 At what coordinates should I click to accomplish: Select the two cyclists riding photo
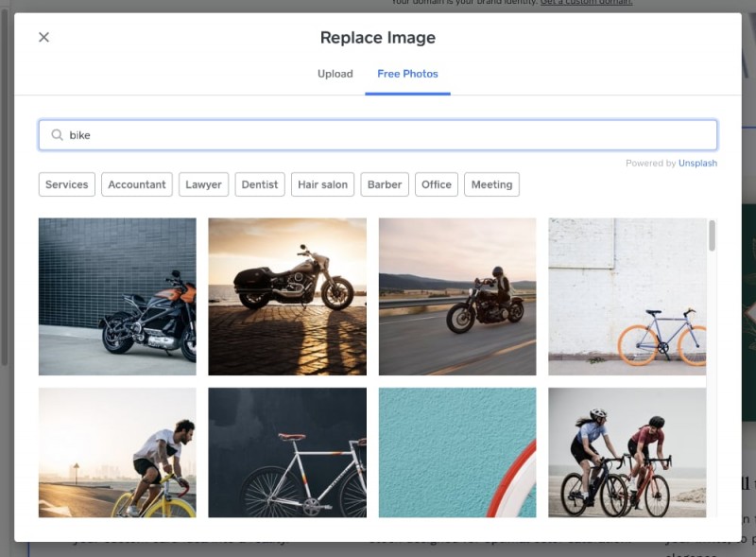pos(627,452)
